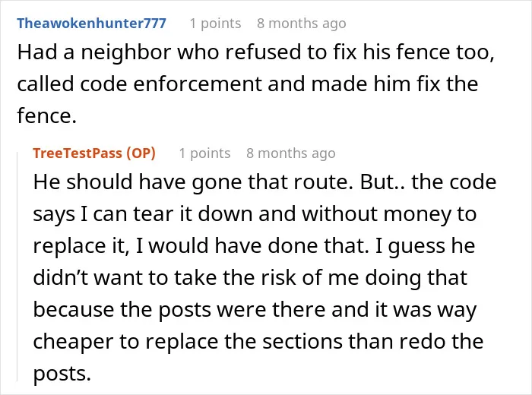Image resolution: width=532 pixels, height=395 pixels.
Task: Click the line starting "replace it, I would have"
Action: pyautogui.click(x=254, y=246)
